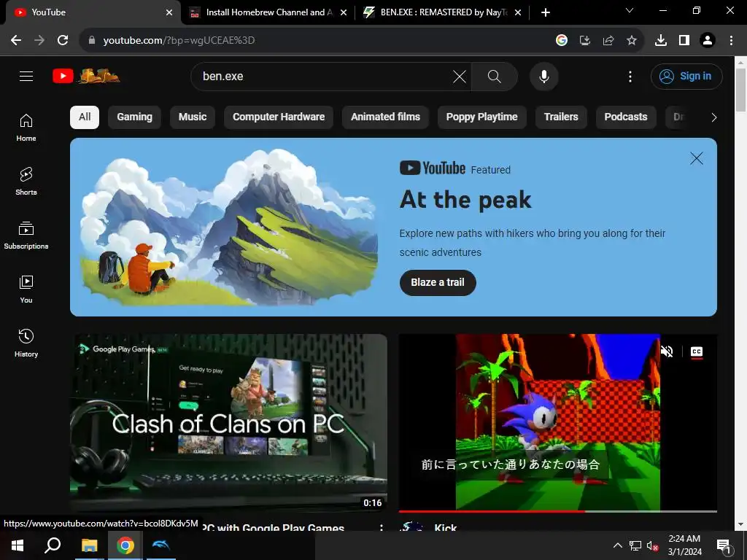The width and height of the screenshot is (747, 560).
Task: Open the Sonic video preview thumbnail
Action: coord(558,422)
